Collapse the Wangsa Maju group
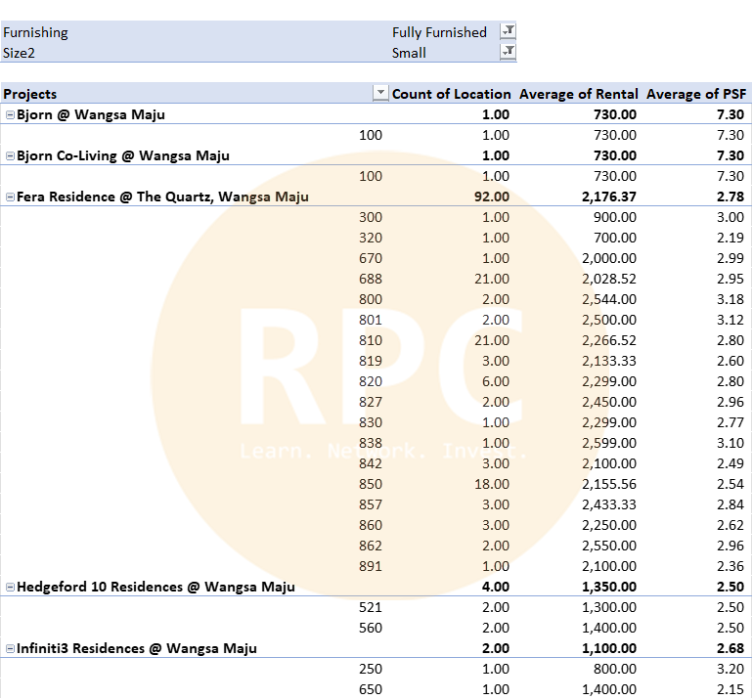Screen dimensions: 753x700 pos(10,197)
